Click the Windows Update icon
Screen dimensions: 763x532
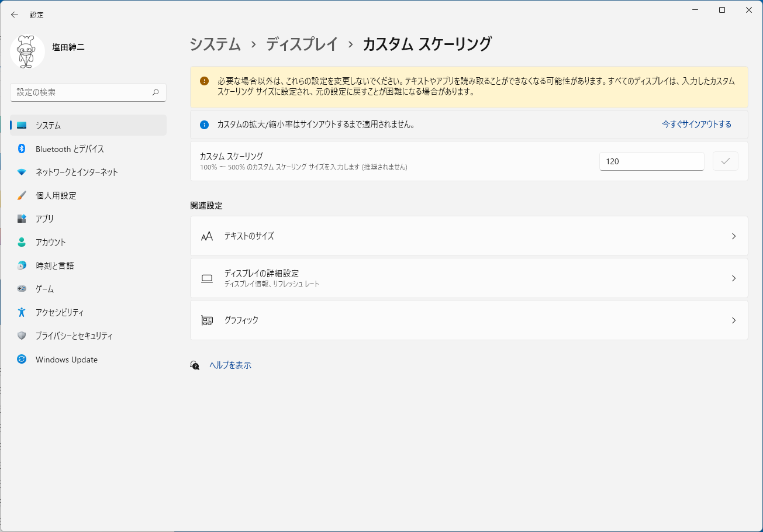click(x=22, y=360)
